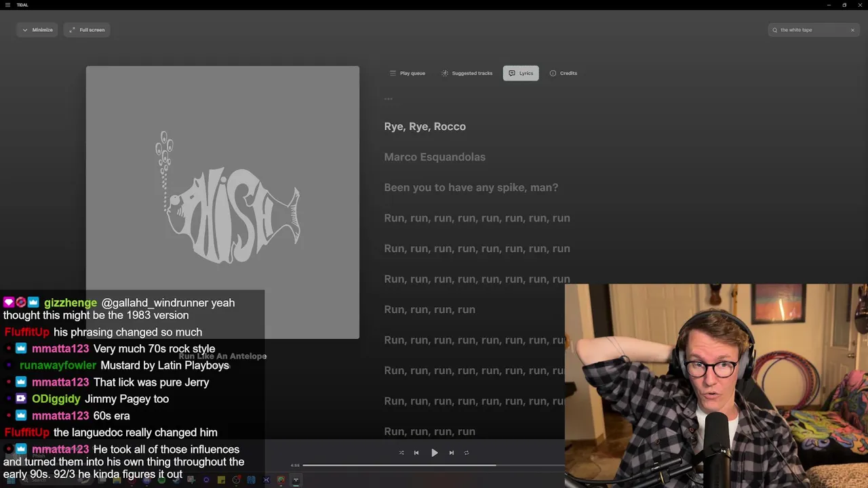Open the TIDAL hamburger menu
Viewport: 868px width, 488px height.
click(7, 5)
